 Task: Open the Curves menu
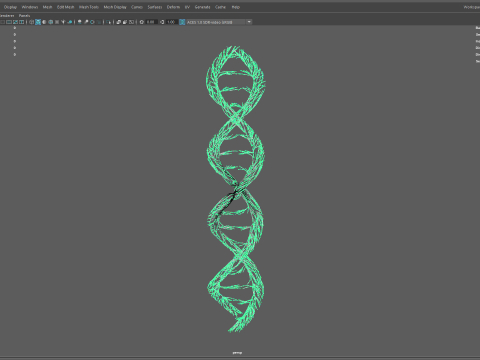coord(137,7)
